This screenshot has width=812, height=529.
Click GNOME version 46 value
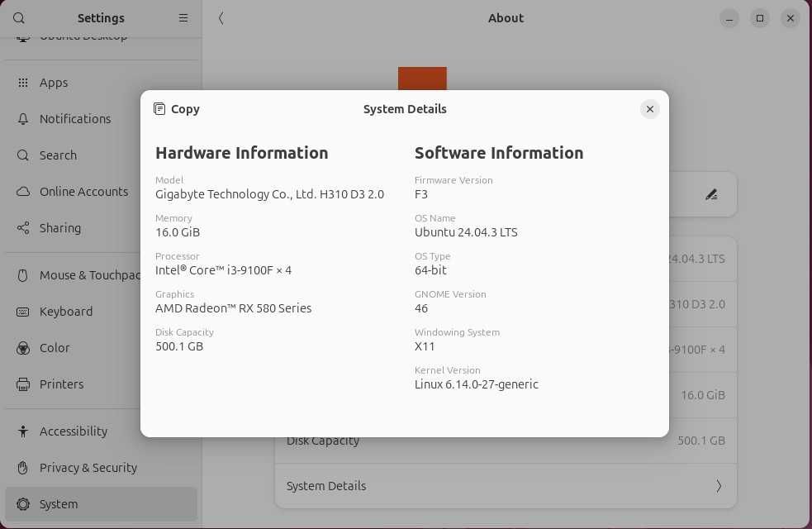[421, 308]
